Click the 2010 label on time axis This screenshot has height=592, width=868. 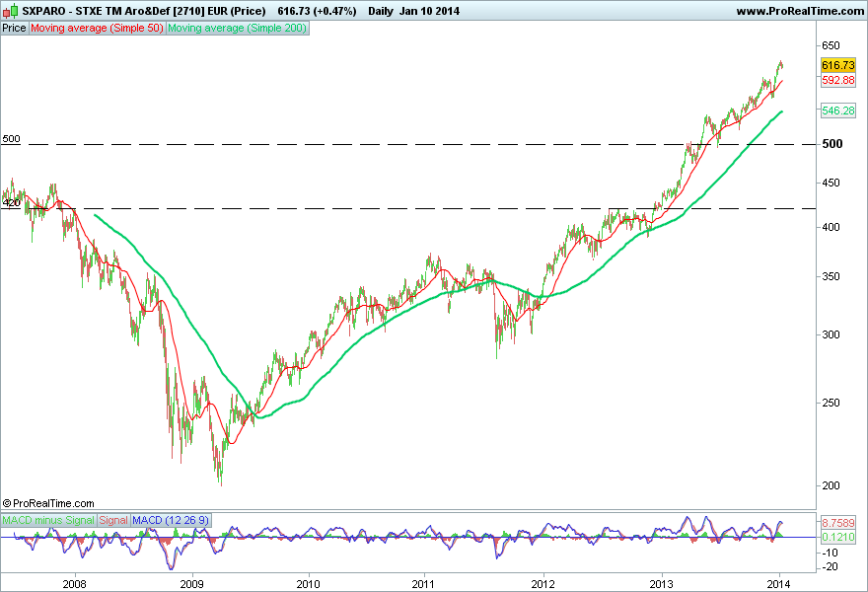309,584
